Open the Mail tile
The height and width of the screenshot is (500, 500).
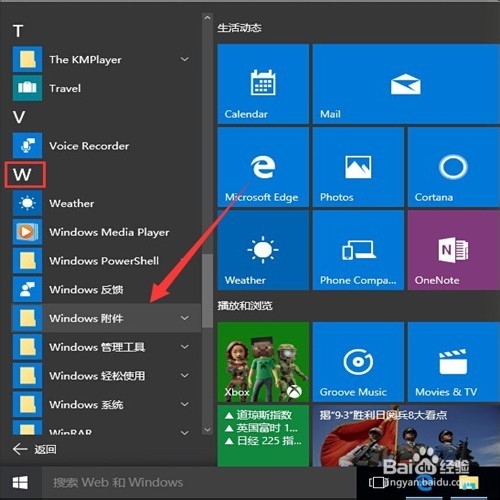(x=406, y=84)
